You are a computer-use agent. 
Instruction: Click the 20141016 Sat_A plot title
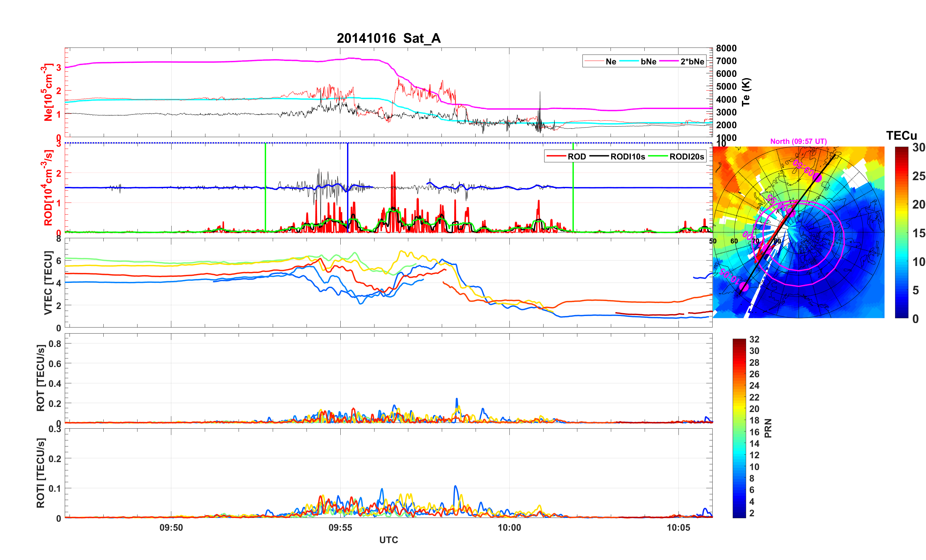(389, 38)
